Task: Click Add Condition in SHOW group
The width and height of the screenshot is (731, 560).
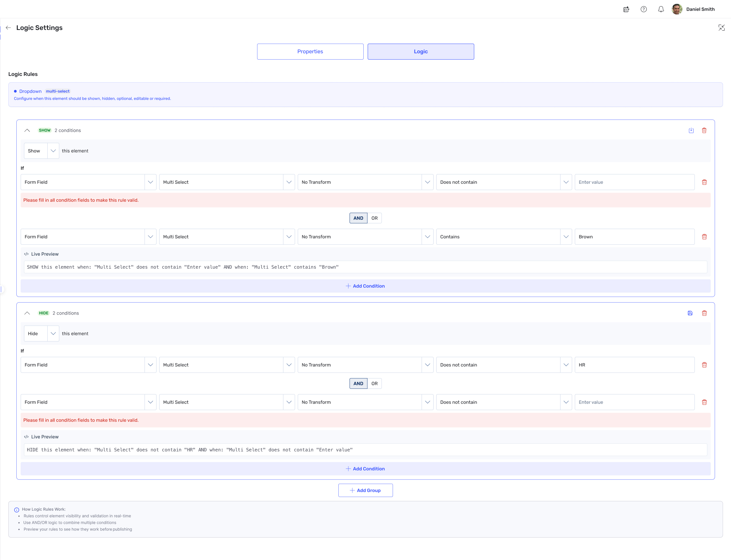Action: [x=365, y=286]
